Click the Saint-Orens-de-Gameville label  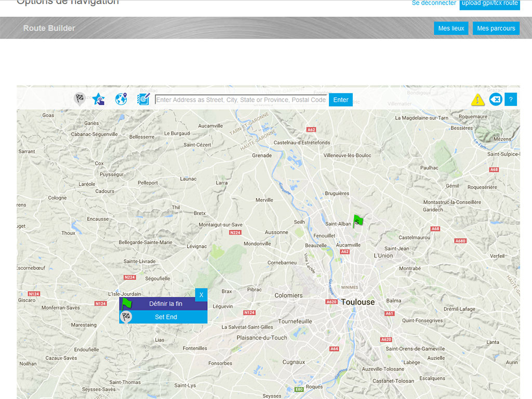point(415,349)
